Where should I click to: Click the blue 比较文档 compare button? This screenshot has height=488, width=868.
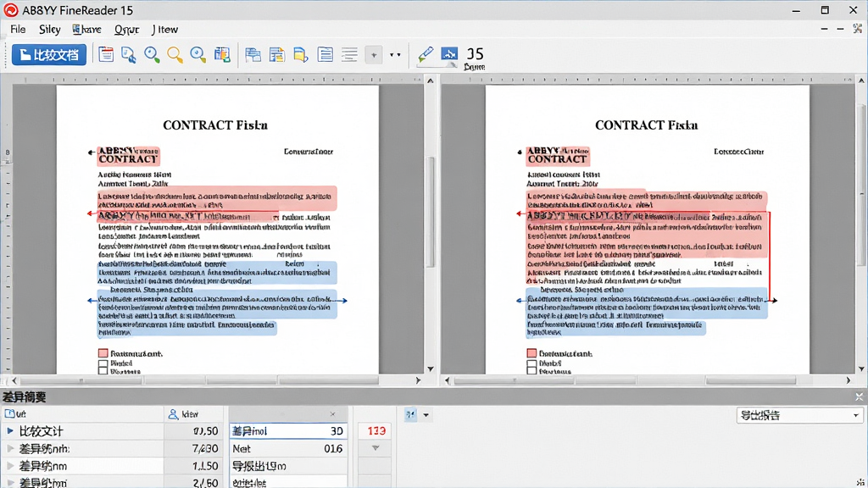pyautogui.click(x=48, y=55)
